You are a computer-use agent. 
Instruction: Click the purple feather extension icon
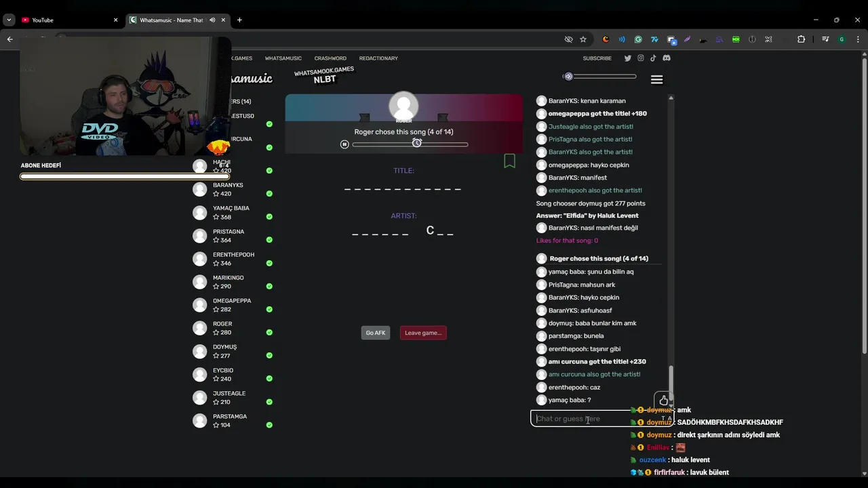687,39
